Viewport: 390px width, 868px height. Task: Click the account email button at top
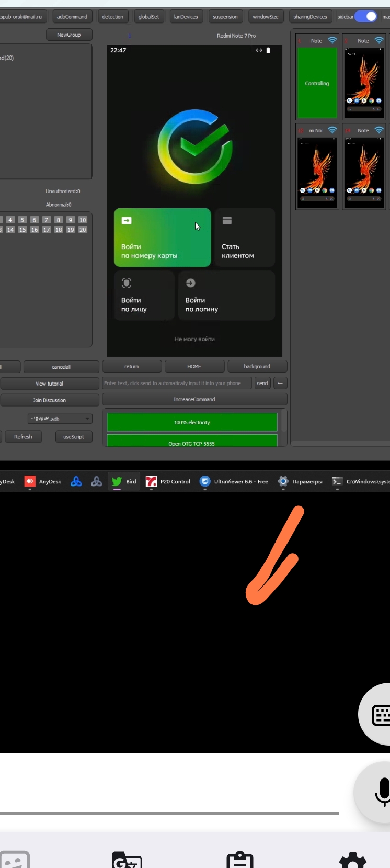pyautogui.click(x=22, y=17)
